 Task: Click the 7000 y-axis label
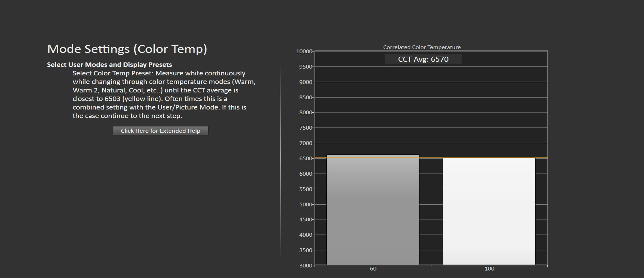coord(306,143)
